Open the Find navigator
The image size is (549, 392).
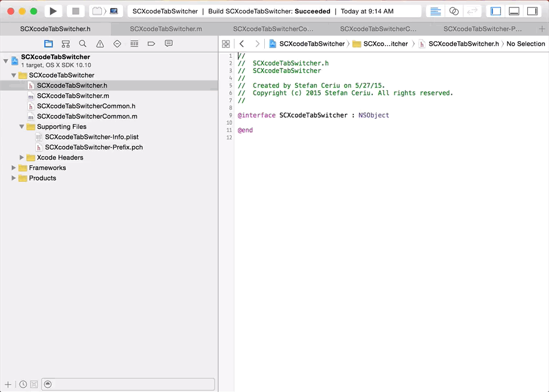pyautogui.click(x=82, y=44)
